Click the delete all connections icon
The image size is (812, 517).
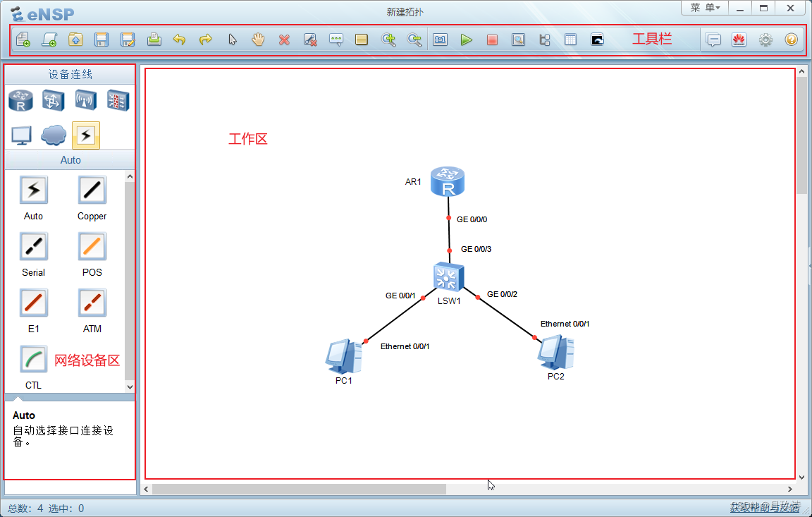coord(310,39)
